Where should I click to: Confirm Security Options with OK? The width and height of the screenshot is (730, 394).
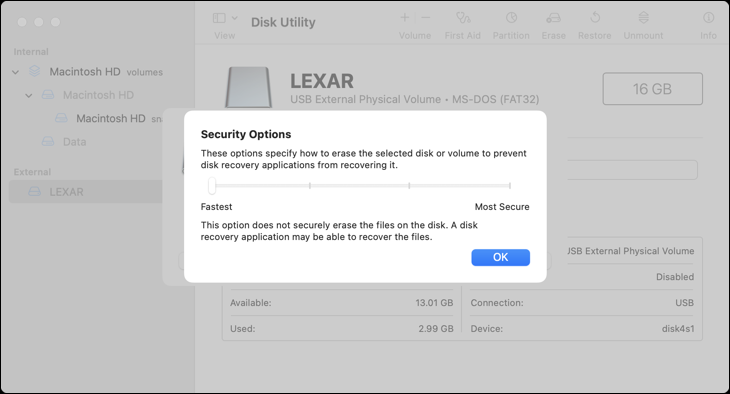pos(500,258)
